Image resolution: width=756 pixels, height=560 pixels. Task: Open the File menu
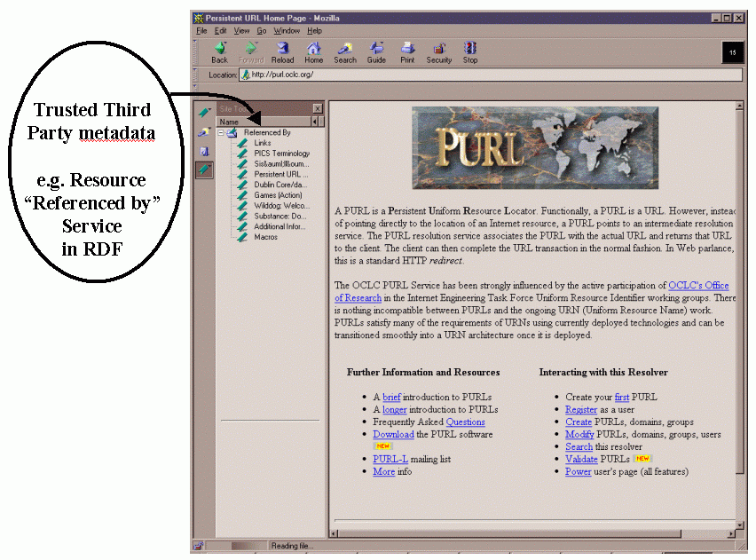tap(201, 31)
